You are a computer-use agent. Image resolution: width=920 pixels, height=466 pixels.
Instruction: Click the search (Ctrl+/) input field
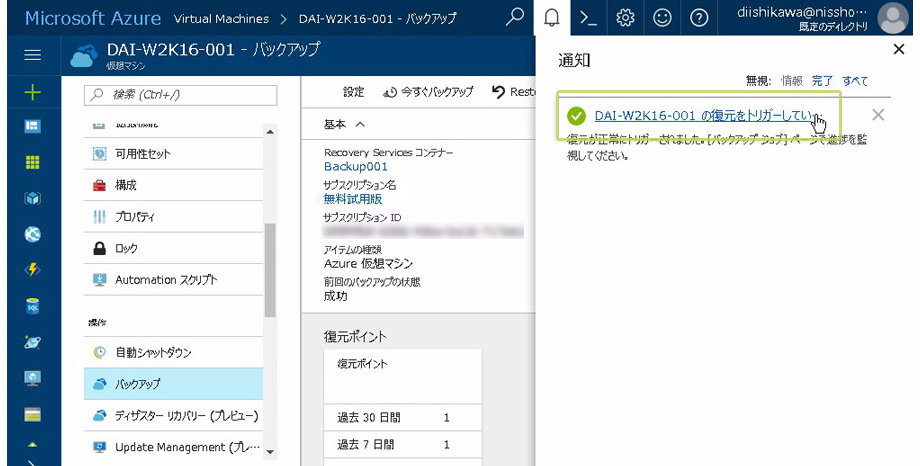tap(181, 95)
